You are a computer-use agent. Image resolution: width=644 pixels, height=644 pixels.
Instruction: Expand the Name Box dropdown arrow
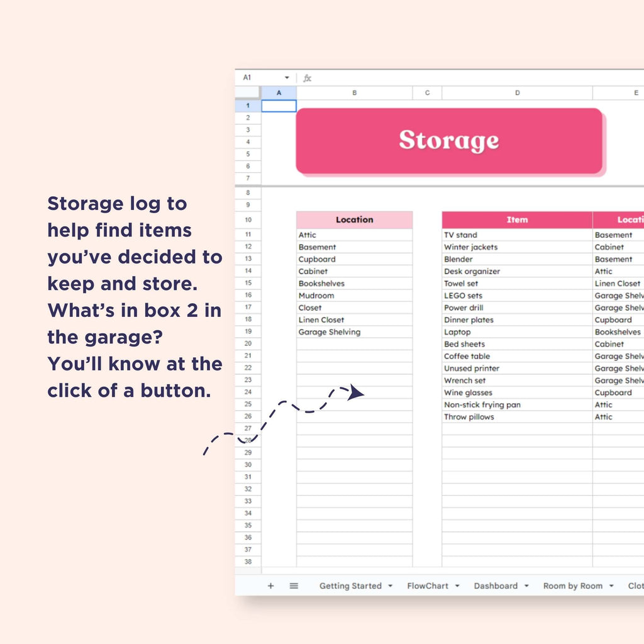287,78
